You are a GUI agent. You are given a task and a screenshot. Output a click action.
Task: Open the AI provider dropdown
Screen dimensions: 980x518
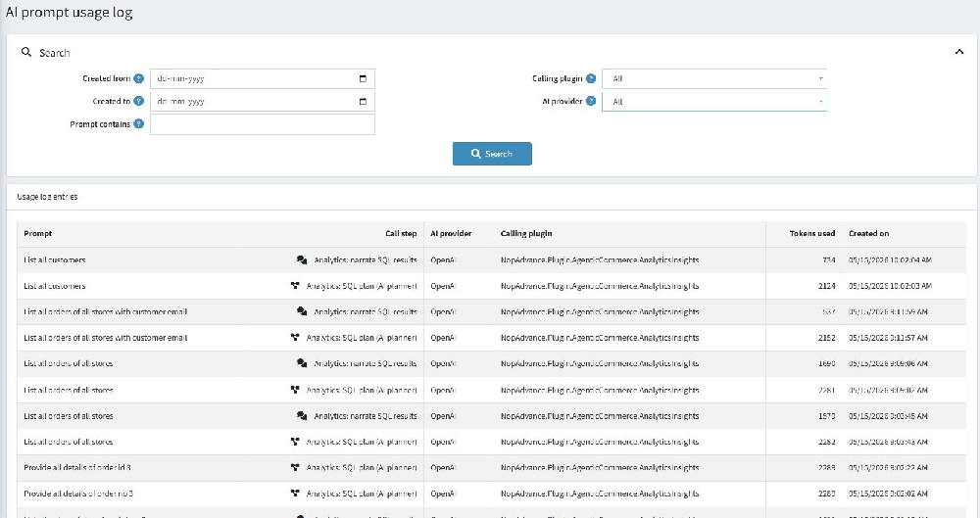point(714,101)
